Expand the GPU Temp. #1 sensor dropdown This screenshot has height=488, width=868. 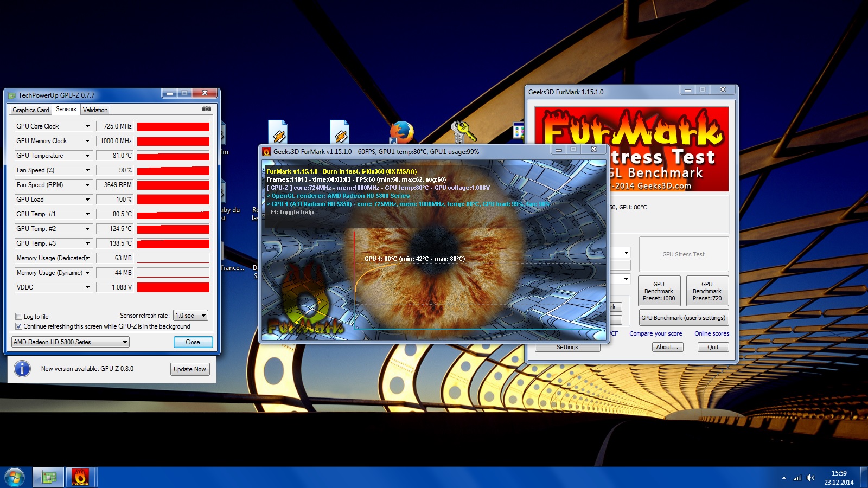click(x=87, y=214)
